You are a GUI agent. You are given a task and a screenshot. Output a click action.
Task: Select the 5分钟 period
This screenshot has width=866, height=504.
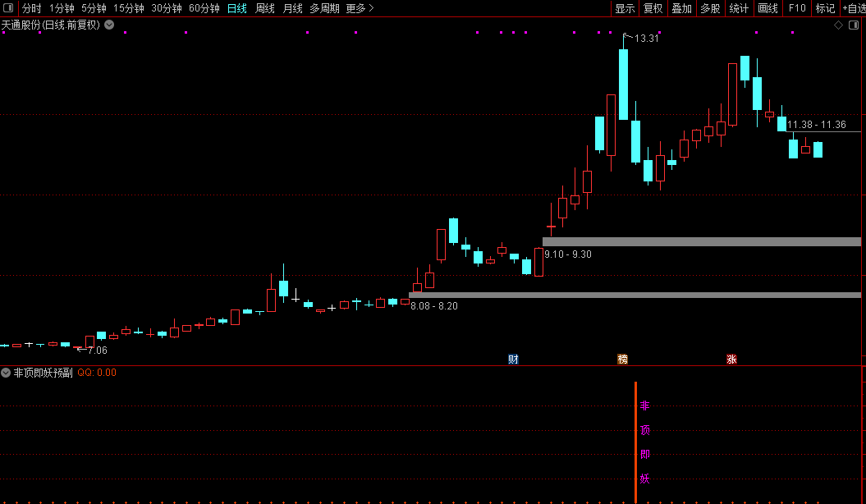pos(94,8)
